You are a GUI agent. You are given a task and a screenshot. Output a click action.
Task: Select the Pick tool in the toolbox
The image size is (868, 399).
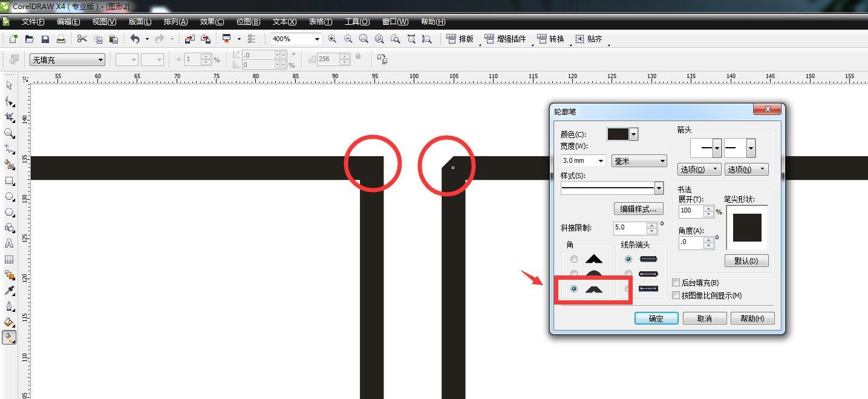click(9, 85)
